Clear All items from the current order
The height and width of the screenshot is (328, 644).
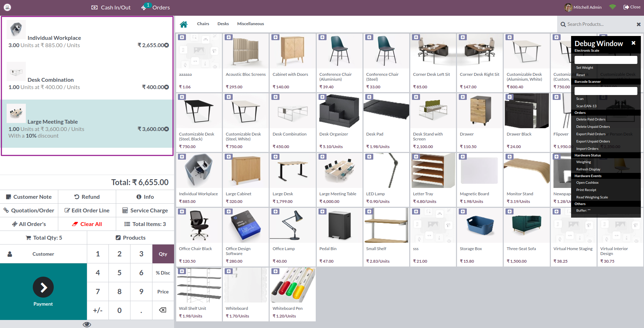click(87, 224)
